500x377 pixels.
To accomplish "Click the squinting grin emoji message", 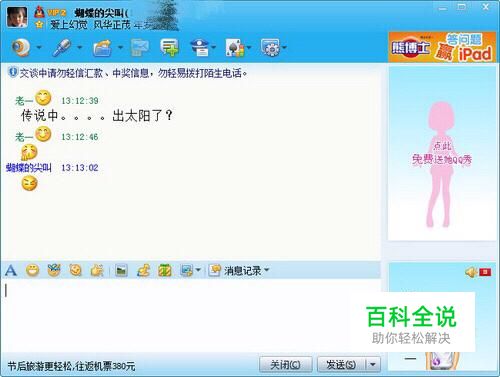I will click(x=29, y=184).
